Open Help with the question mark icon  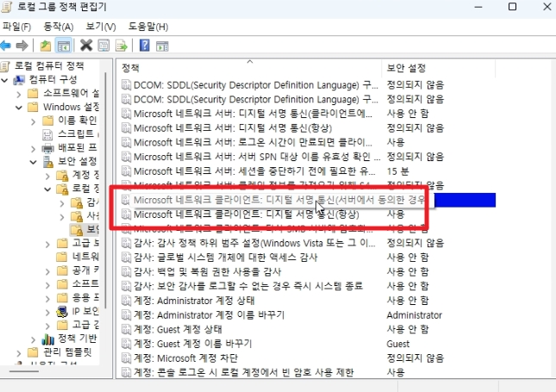(x=144, y=46)
